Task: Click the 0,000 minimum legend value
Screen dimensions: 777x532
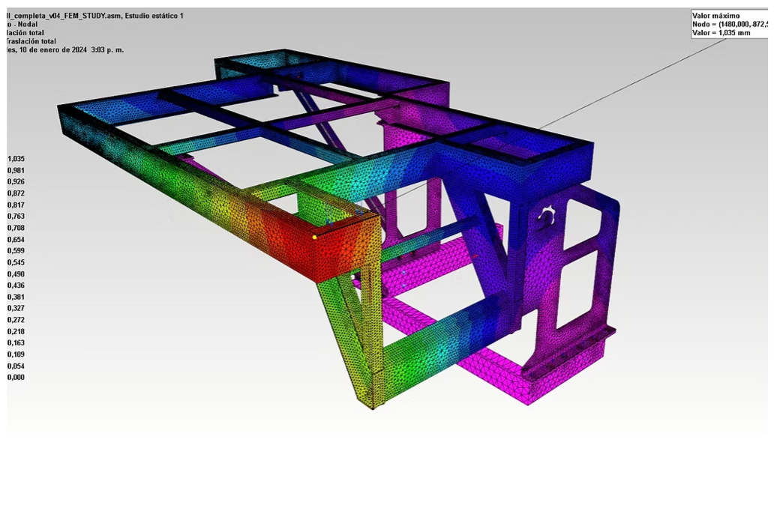Action: [16, 378]
